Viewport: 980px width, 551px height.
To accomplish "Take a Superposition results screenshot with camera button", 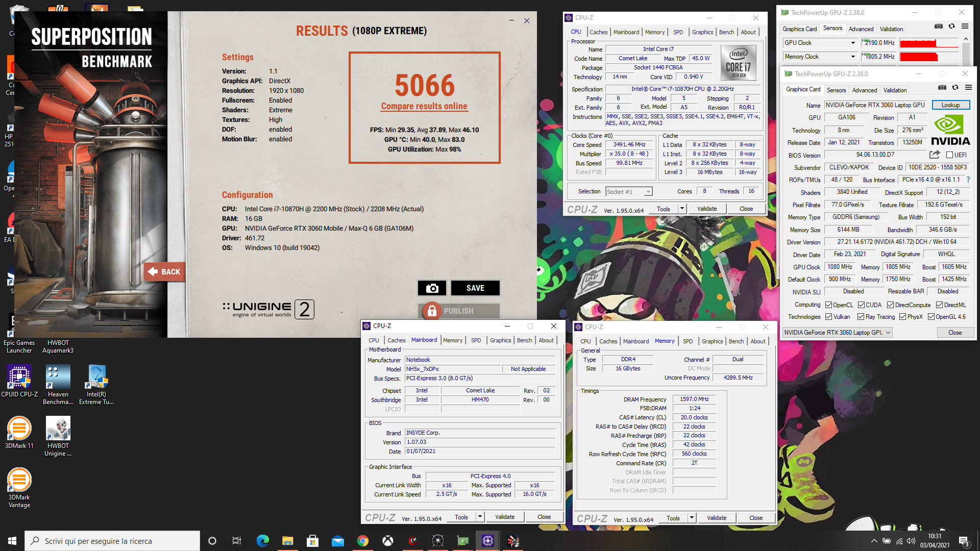I will 432,288.
